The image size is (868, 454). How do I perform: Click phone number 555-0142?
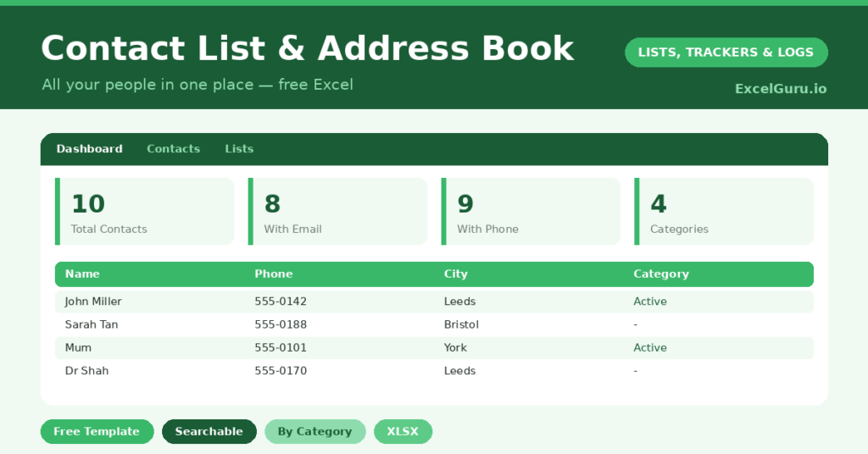281,302
